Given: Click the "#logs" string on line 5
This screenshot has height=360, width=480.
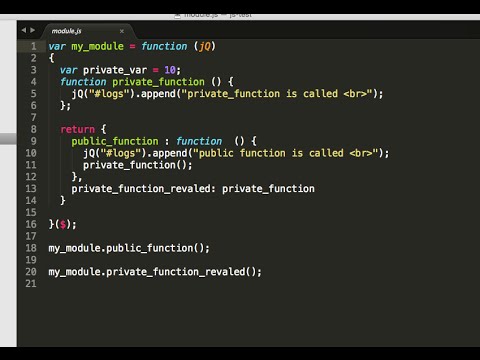Looking at the screenshot, I should (109, 94).
